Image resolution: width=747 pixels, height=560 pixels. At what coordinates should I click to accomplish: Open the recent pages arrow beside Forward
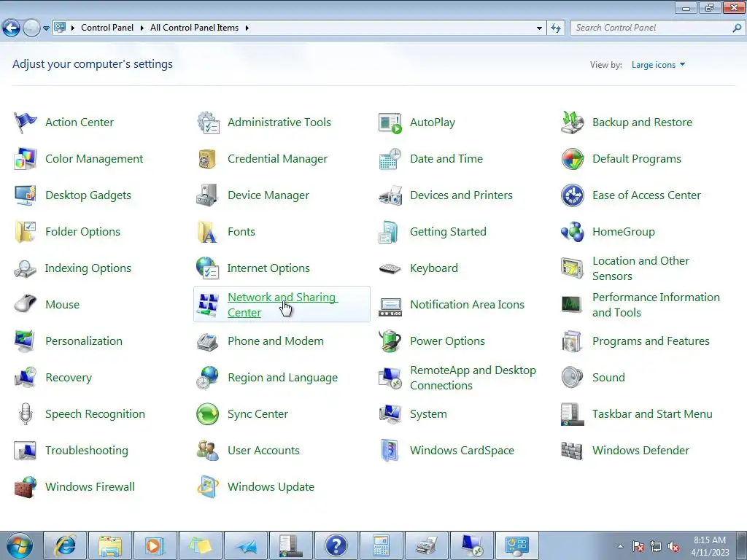click(x=46, y=28)
